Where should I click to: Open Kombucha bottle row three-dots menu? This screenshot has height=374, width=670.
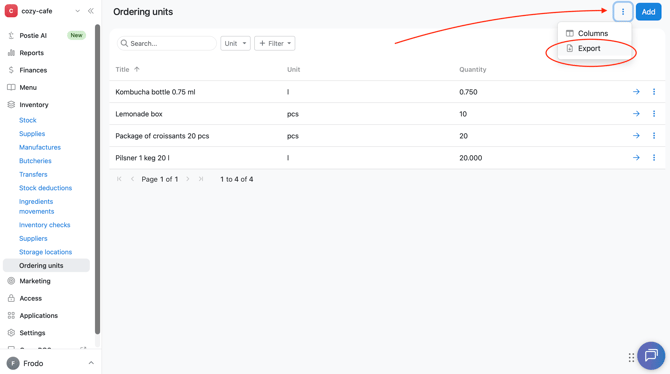(654, 92)
